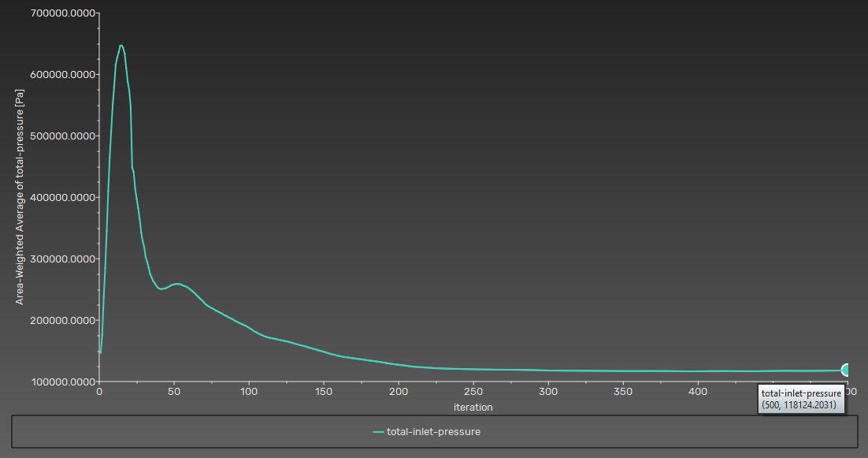Select the highlighted data point at curve end
868x458 pixels.
(x=848, y=370)
